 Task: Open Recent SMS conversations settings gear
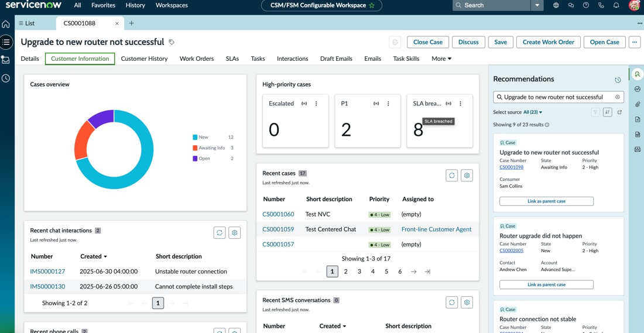point(467,302)
